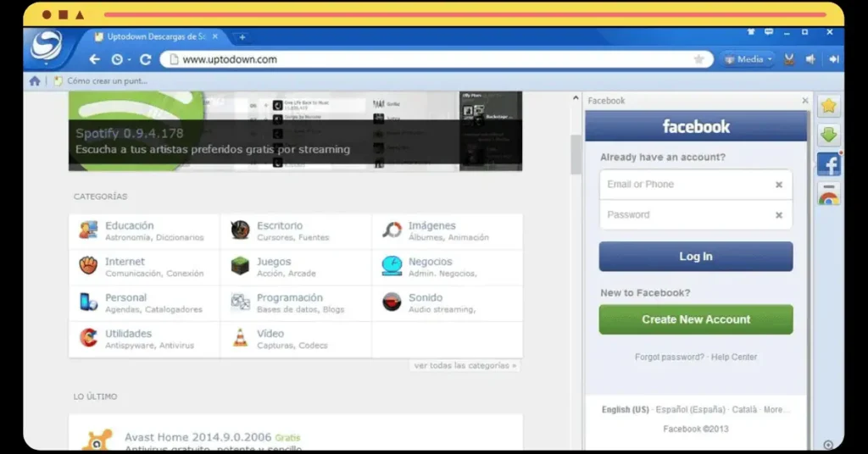The image size is (868, 454).
Task: Clear the Email or Phone field
Action: click(x=779, y=185)
